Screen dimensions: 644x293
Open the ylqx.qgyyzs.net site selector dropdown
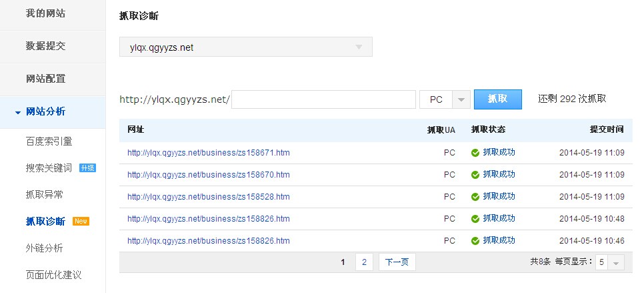point(245,47)
